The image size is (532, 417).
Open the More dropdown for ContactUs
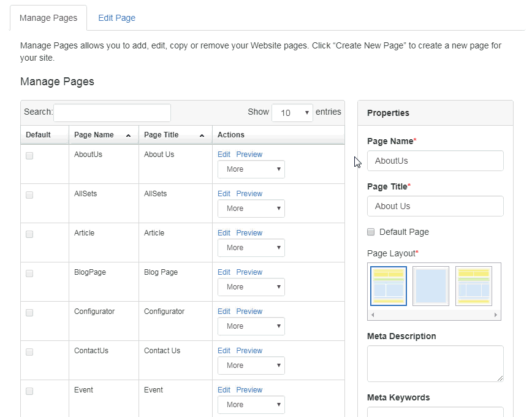point(251,365)
